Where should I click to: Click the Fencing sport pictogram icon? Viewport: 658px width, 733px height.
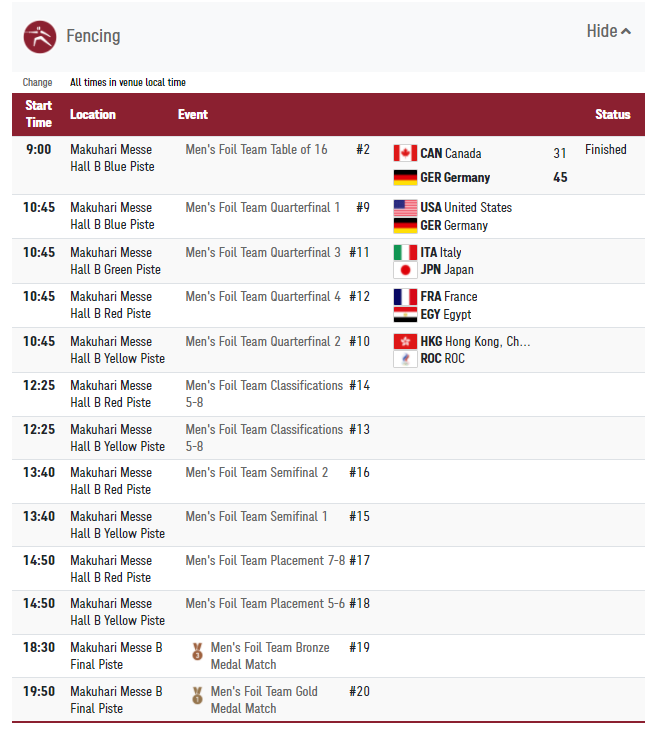click(x=40, y=37)
